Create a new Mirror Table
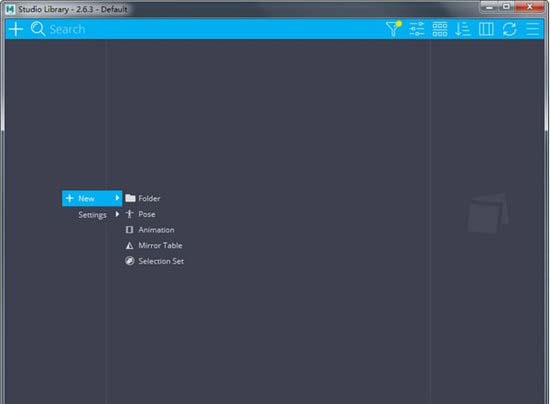The width and height of the screenshot is (550, 404). pyautogui.click(x=154, y=245)
